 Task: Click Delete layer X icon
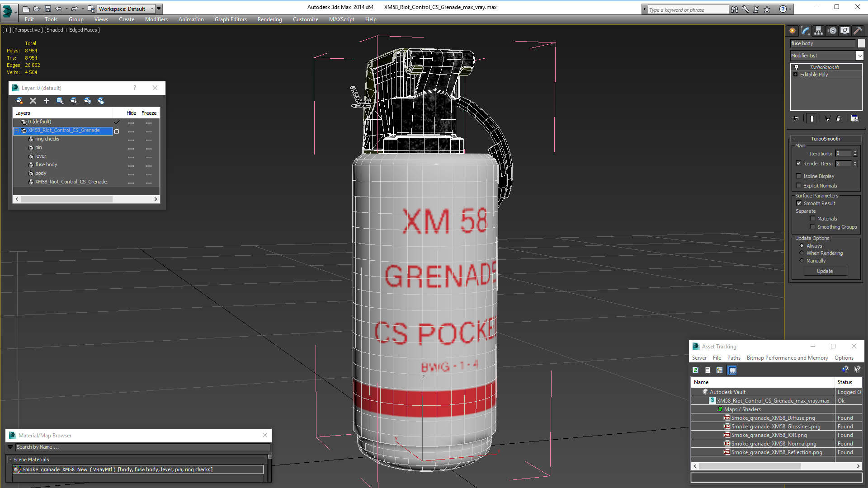click(33, 101)
